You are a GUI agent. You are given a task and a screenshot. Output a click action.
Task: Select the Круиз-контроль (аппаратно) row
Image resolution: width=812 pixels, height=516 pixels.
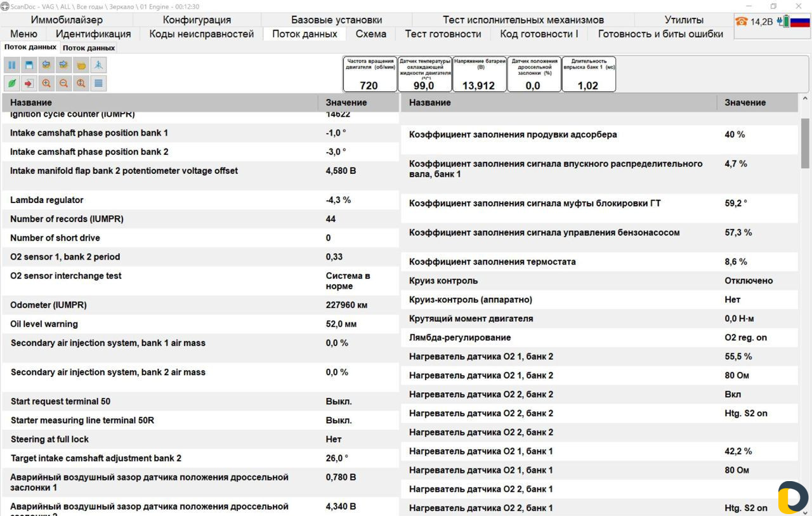(x=599, y=300)
